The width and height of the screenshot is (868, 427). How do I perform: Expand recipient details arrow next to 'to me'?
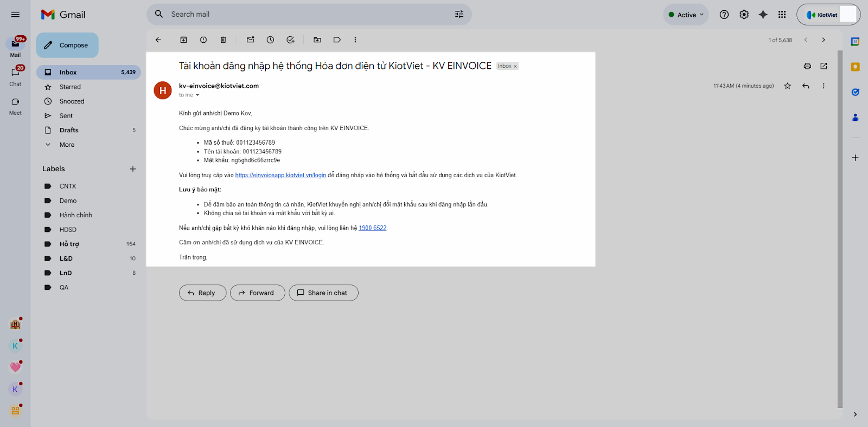(x=197, y=95)
